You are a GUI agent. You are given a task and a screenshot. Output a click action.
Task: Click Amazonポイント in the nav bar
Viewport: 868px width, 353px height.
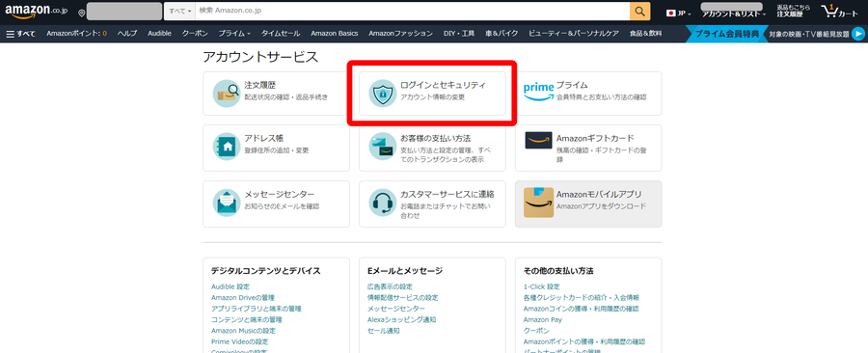click(x=76, y=34)
